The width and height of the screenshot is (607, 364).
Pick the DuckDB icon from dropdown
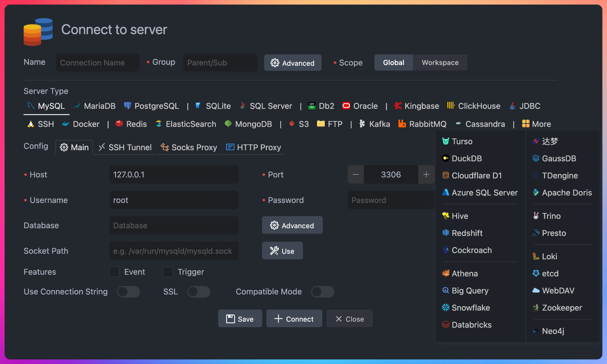tap(445, 158)
